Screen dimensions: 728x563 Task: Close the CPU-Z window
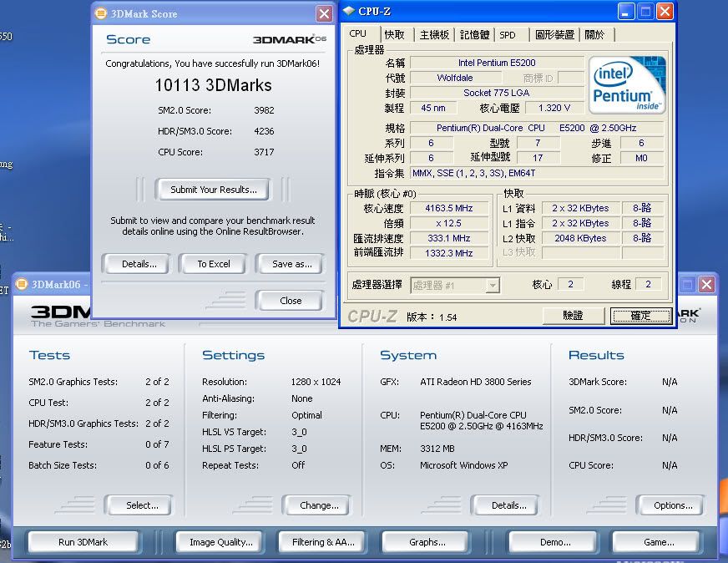[665, 11]
